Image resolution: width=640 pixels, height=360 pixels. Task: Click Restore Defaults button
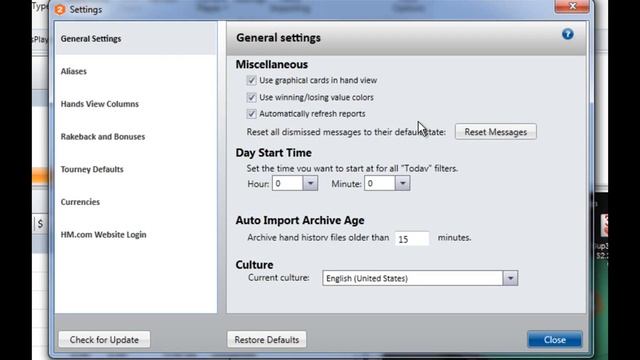coord(267,340)
